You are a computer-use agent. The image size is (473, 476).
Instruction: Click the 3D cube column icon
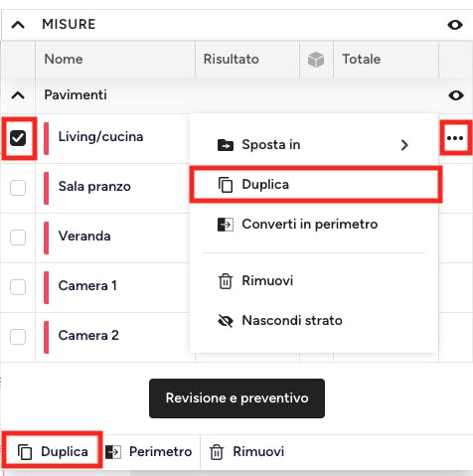[x=316, y=60]
